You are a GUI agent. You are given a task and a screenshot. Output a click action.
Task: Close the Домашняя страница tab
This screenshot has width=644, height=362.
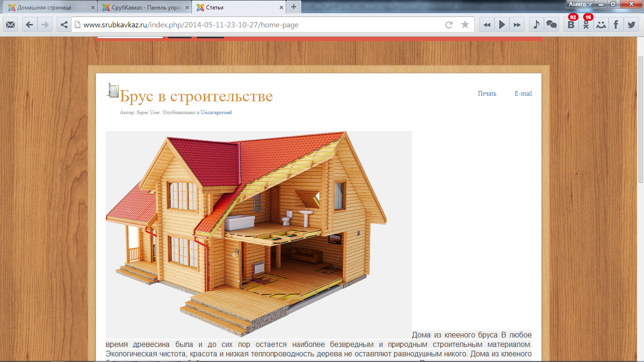(x=93, y=8)
